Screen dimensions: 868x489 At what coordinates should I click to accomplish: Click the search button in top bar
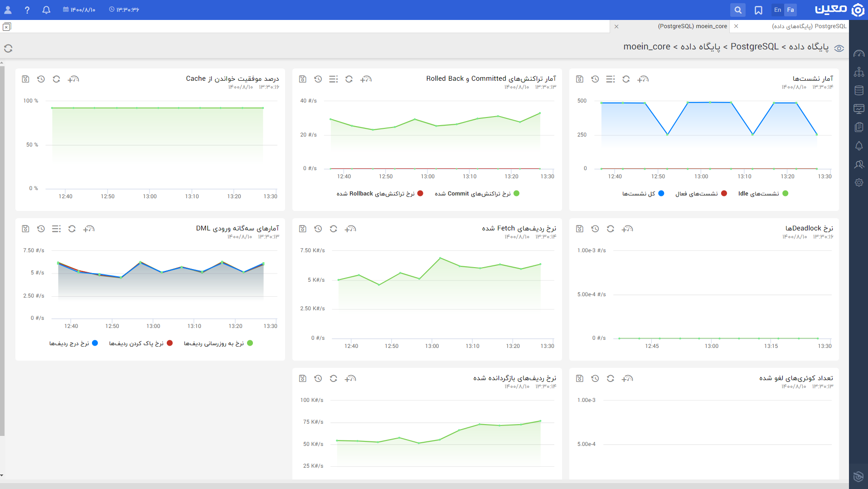point(738,10)
